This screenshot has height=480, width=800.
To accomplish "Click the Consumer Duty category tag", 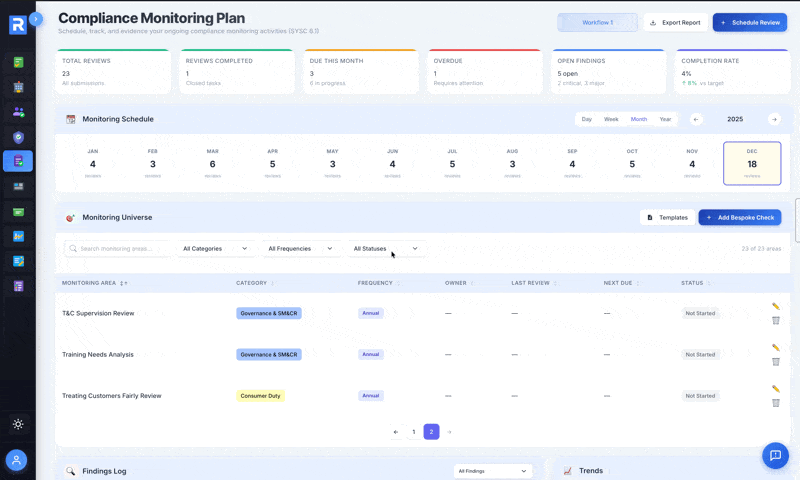I will [x=260, y=396].
